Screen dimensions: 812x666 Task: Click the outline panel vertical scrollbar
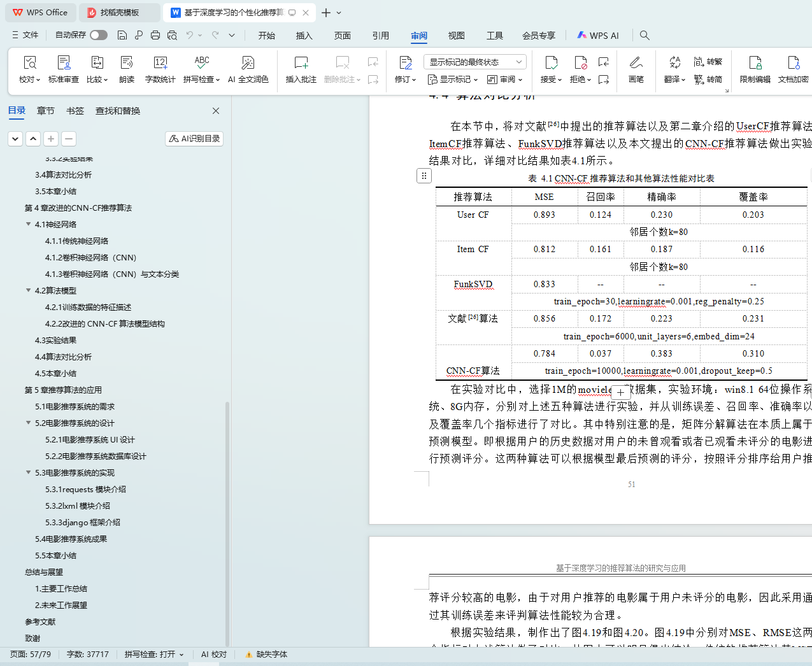(x=227, y=522)
